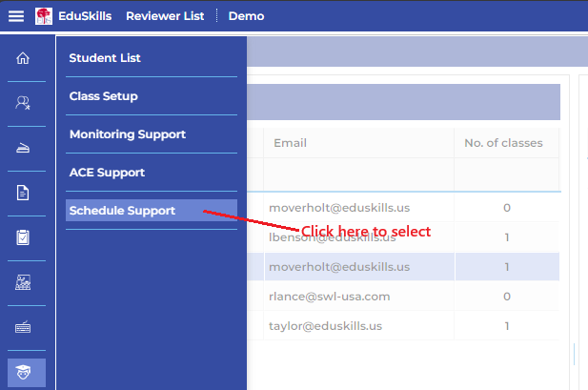Select the graduate student sidebar icon
Screen dimensions: 588x390
point(27,372)
